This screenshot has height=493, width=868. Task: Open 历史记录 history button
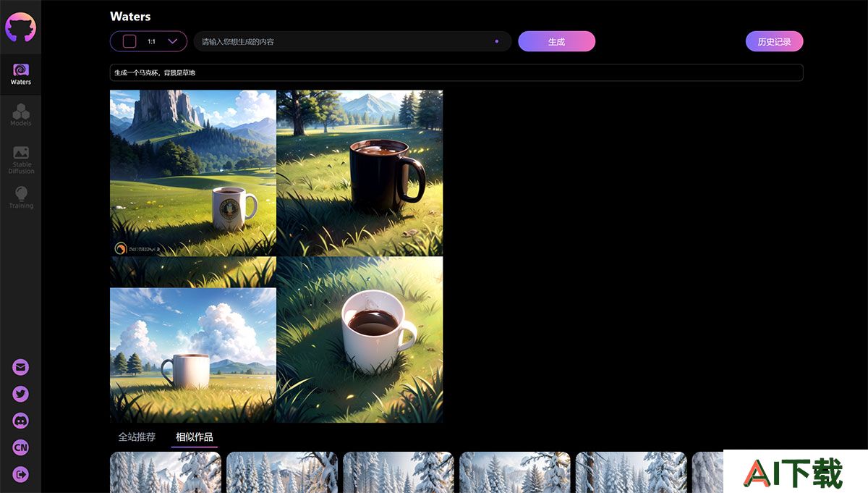click(x=774, y=41)
